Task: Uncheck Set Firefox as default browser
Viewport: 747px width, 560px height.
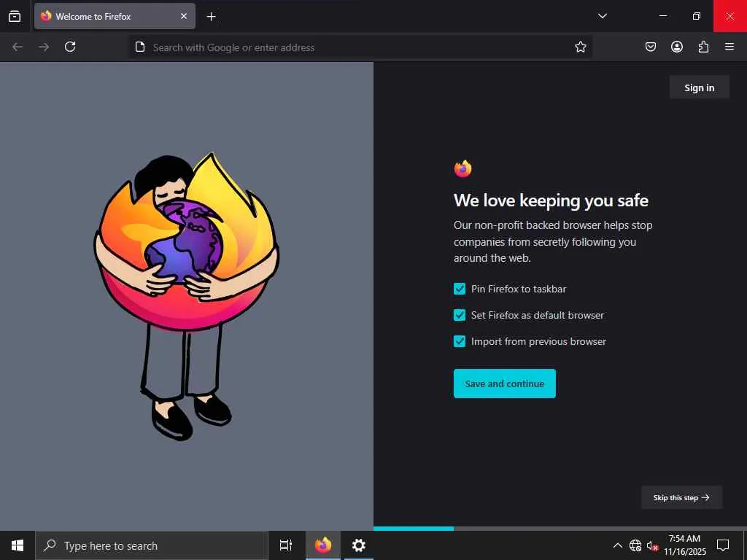Action: point(460,315)
